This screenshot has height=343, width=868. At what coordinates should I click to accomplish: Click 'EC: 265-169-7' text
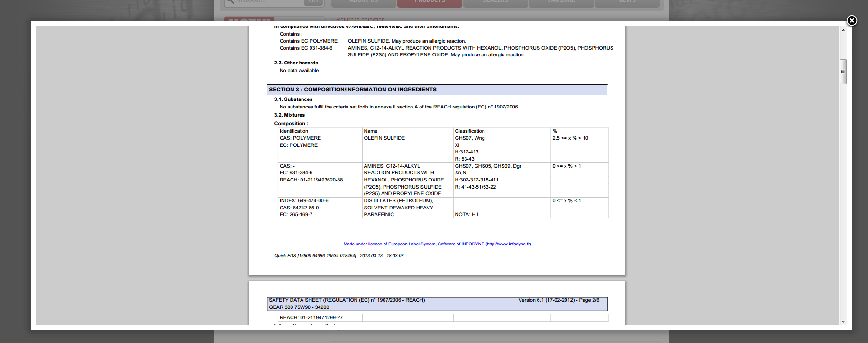tap(296, 215)
